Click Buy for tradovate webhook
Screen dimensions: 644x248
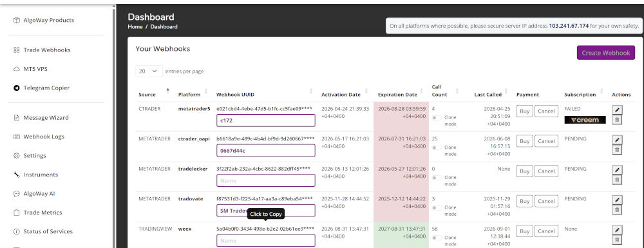click(x=524, y=201)
